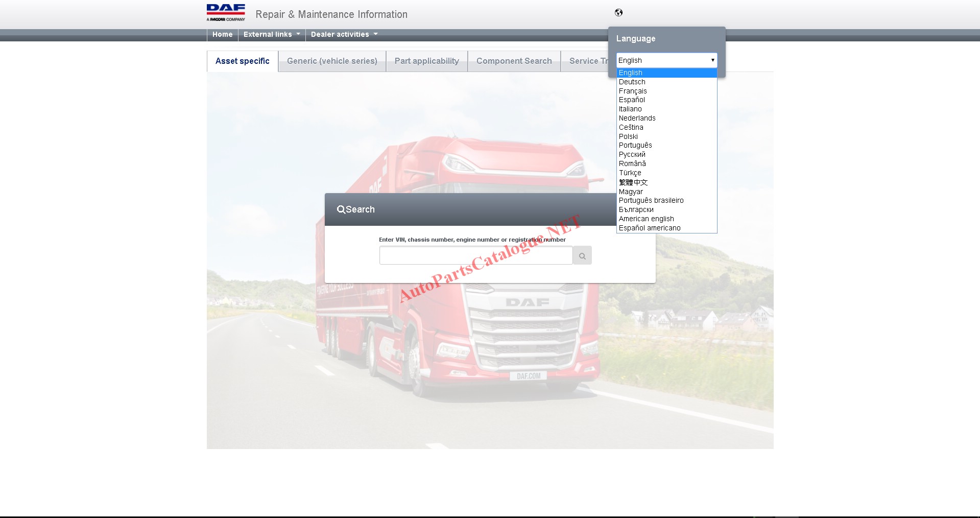Choose Français in the language list
The image size is (980, 518).
[633, 91]
